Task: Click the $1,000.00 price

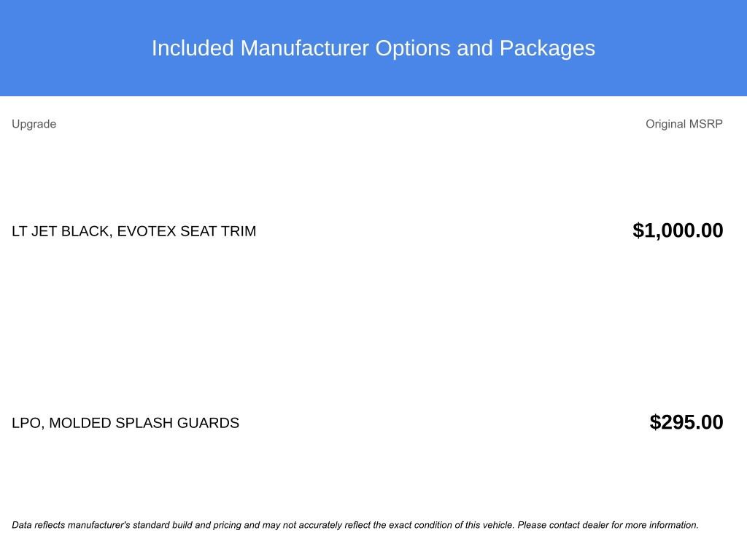Action: 678,230
